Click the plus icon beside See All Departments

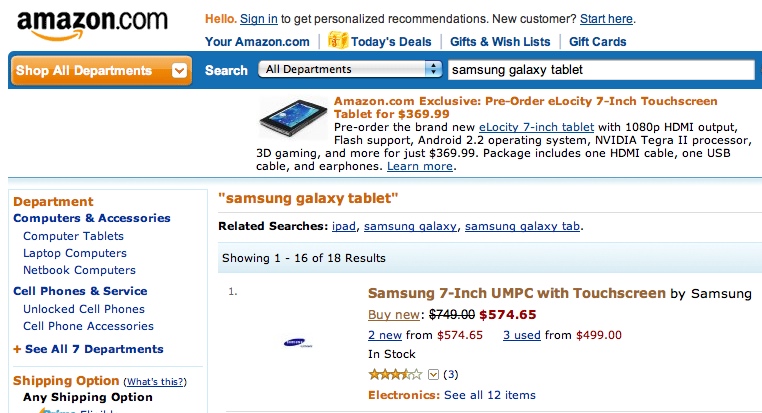[17, 350]
